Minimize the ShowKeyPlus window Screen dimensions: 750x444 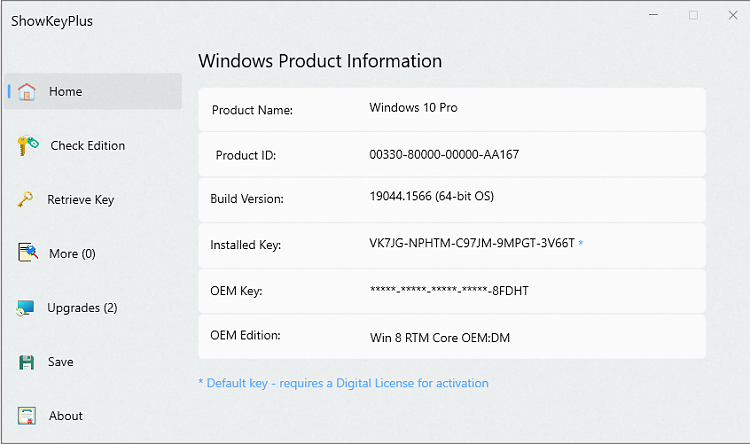[x=653, y=15]
